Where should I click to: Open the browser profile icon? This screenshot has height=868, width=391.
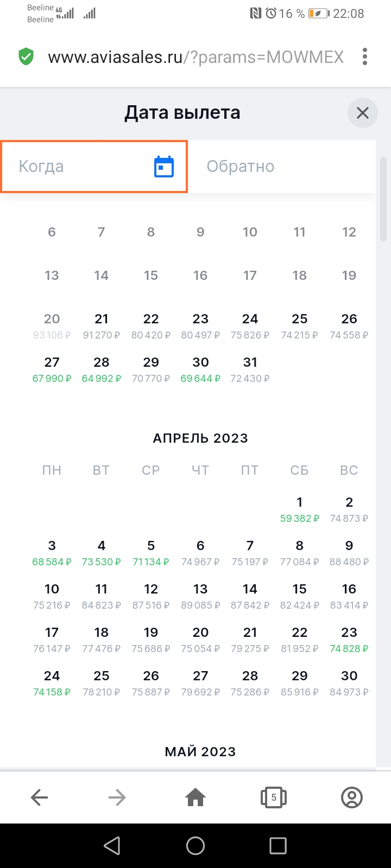(x=352, y=797)
